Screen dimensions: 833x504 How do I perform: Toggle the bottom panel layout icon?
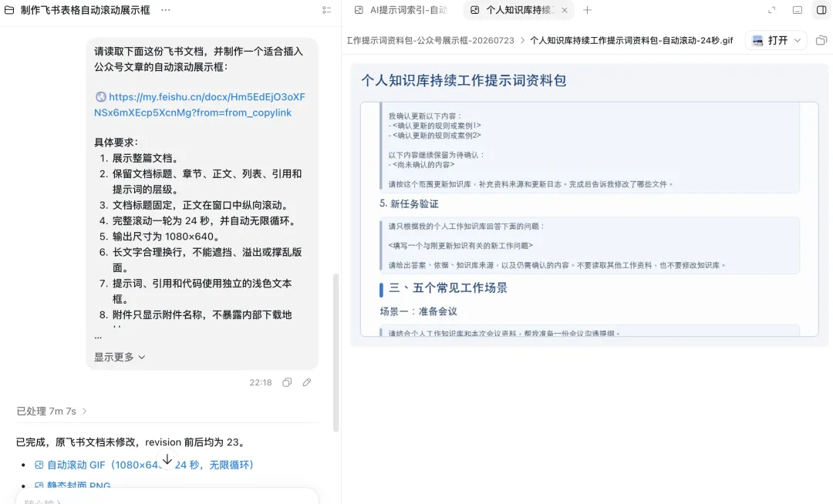pos(797,10)
